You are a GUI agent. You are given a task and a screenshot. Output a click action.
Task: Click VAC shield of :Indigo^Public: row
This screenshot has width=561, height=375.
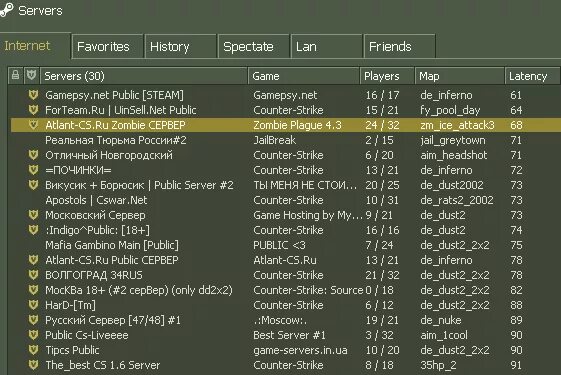pos(33,230)
